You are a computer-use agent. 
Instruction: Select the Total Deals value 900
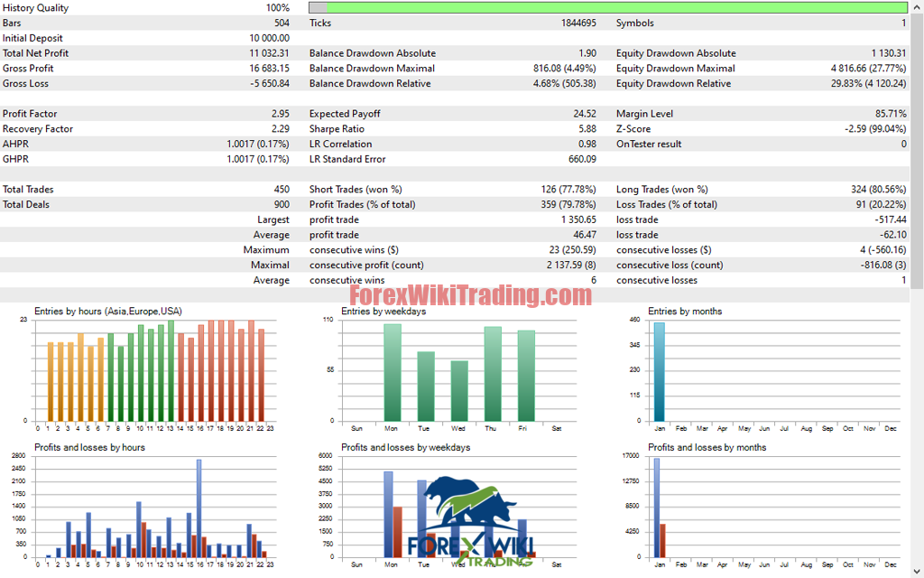click(x=282, y=205)
